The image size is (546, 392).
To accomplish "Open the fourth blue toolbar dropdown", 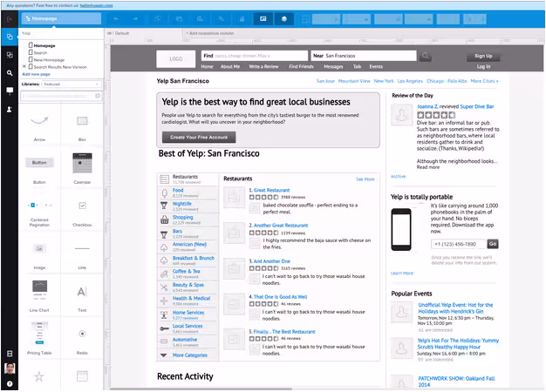I will click(x=419, y=19).
